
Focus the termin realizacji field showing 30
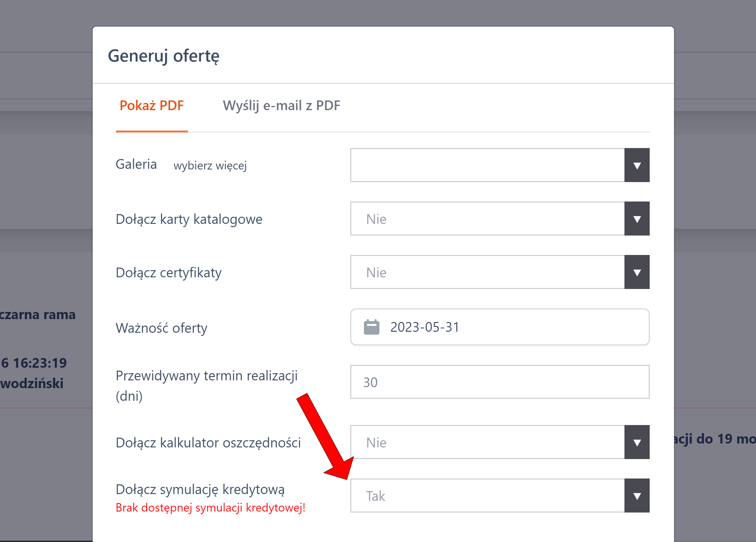(499, 382)
